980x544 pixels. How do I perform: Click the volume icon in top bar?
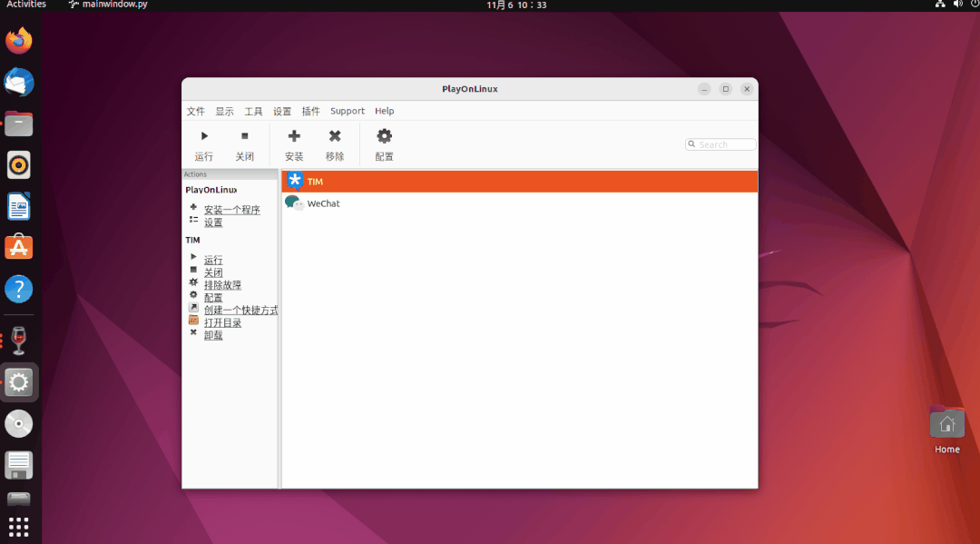pos(957,5)
